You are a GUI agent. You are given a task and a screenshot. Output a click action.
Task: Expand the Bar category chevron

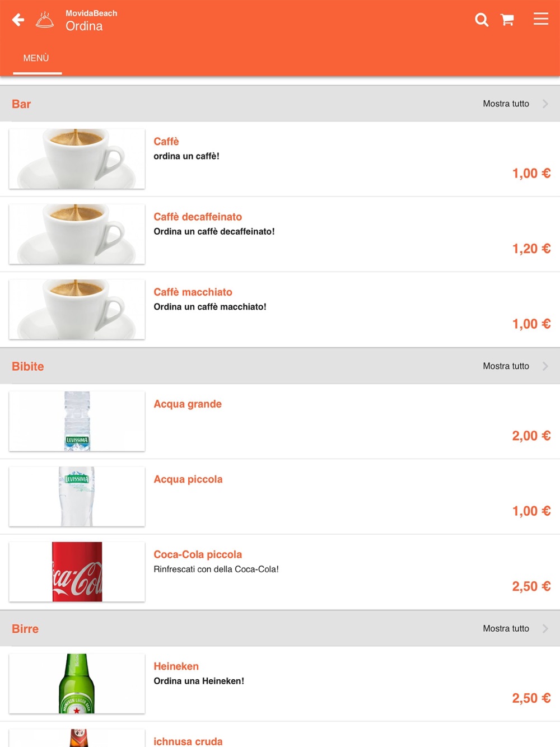(545, 104)
